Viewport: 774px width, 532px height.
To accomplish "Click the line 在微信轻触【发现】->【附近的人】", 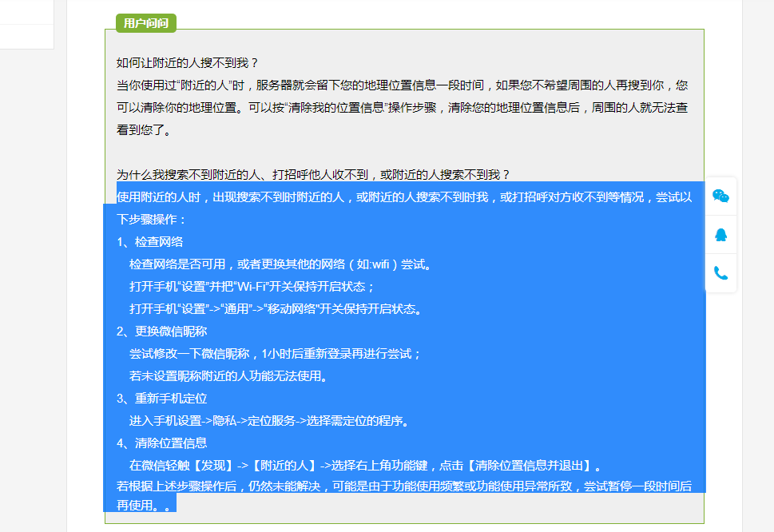I will coord(366,466).
